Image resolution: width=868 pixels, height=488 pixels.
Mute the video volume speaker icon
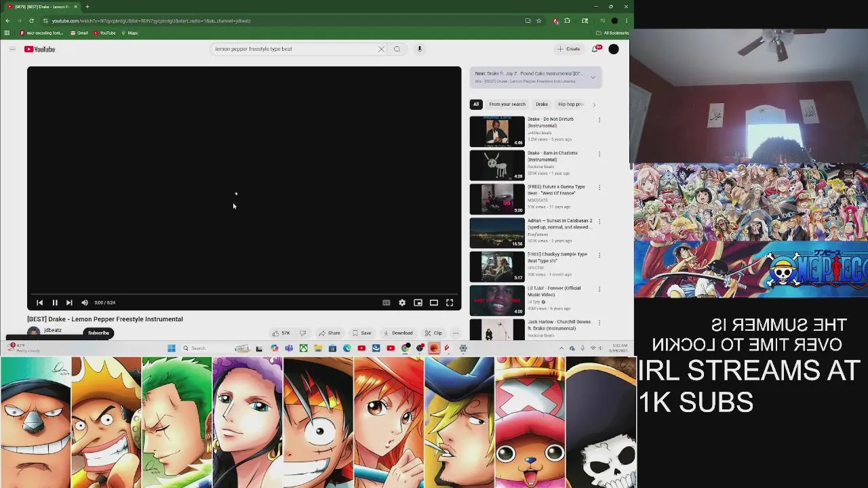click(85, 303)
